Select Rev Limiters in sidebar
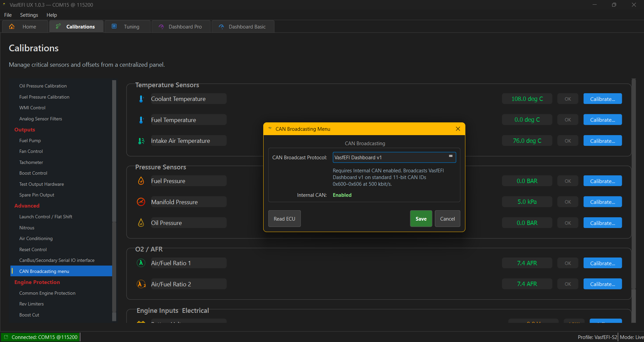The height and width of the screenshot is (342, 644). (61, 304)
